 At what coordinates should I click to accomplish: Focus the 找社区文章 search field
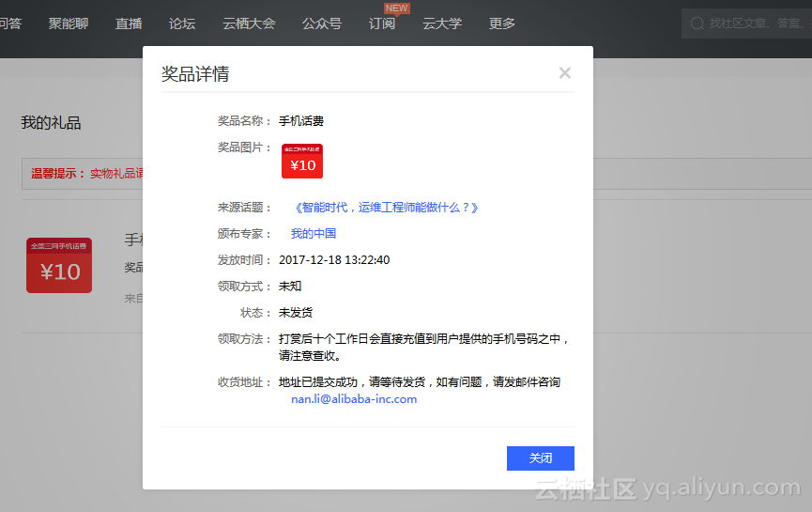click(746, 23)
